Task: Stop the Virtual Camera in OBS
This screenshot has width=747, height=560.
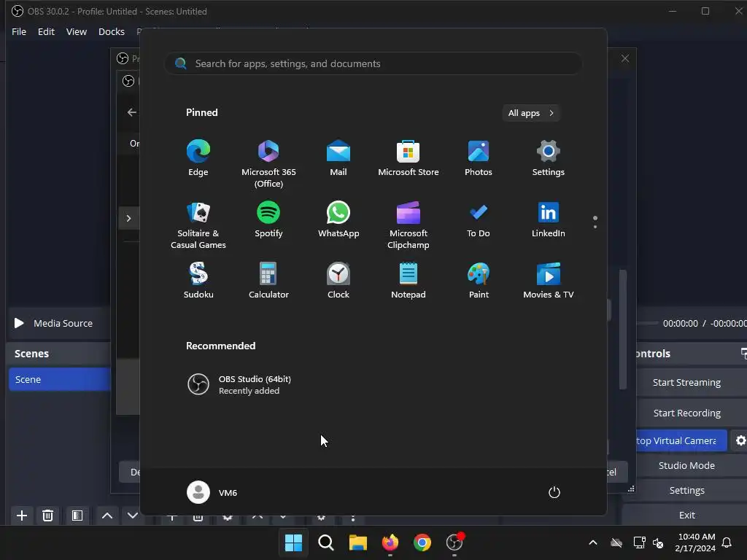Action: (x=681, y=440)
